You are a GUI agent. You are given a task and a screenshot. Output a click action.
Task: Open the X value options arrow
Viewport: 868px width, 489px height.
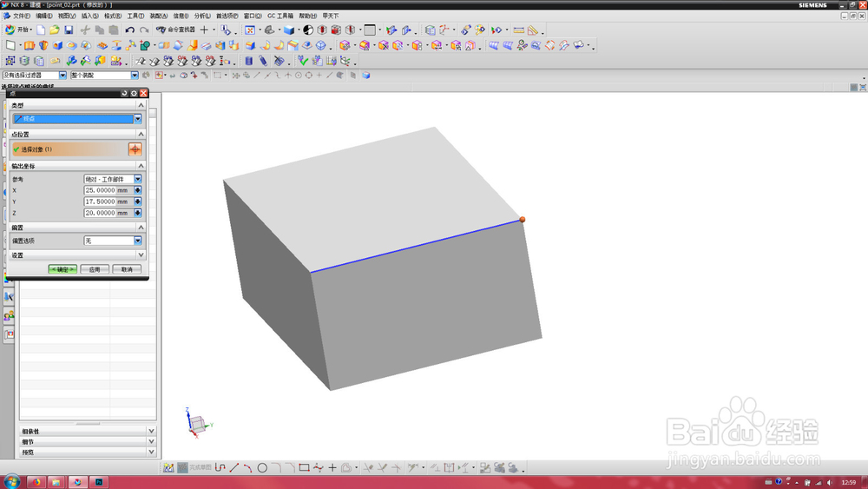click(138, 190)
